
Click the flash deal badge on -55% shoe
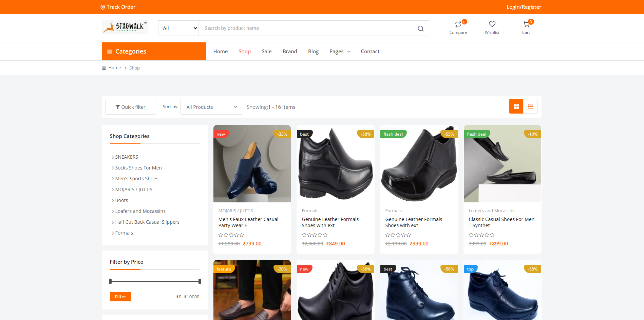(393, 134)
